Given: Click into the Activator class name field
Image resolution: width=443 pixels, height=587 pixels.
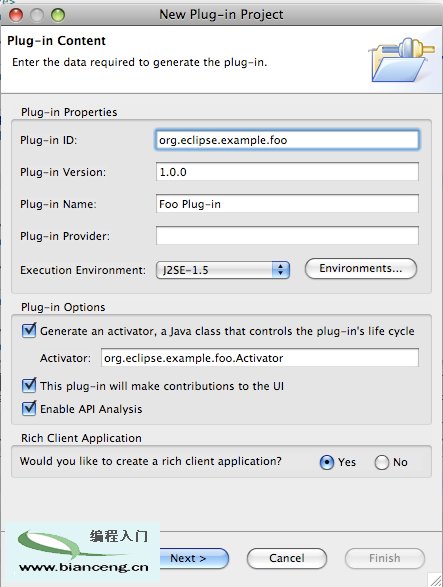Looking at the screenshot, I should click(260, 358).
